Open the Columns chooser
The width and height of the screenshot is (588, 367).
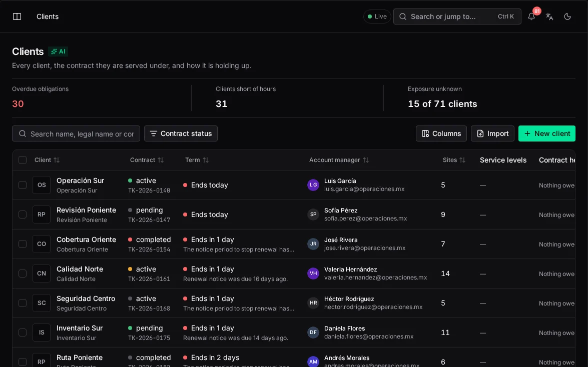(x=441, y=133)
